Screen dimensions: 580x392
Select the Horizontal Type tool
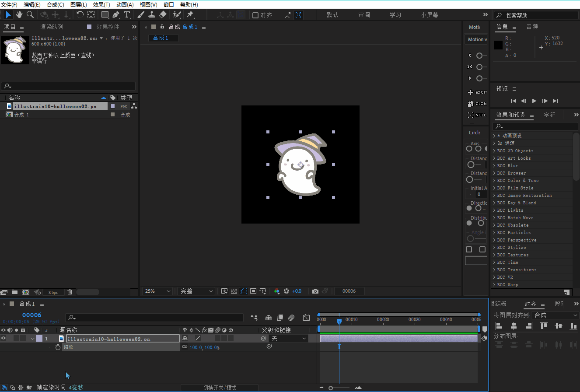pos(127,15)
